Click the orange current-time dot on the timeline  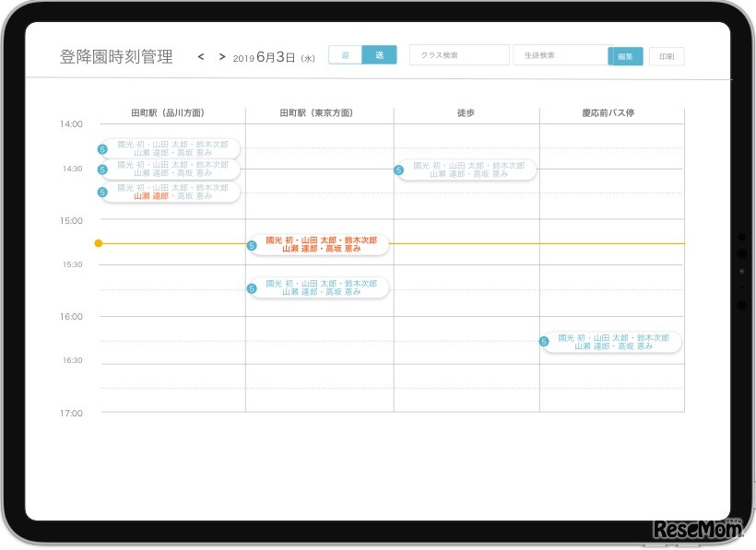coord(99,243)
